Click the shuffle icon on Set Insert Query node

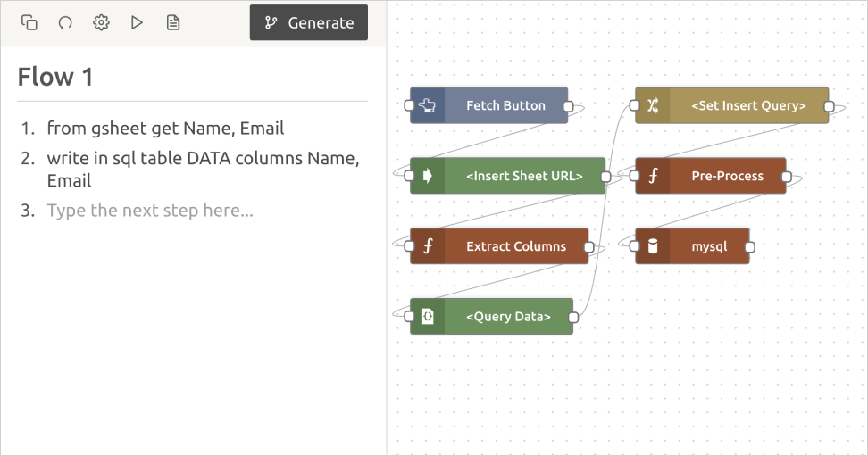tap(653, 105)
